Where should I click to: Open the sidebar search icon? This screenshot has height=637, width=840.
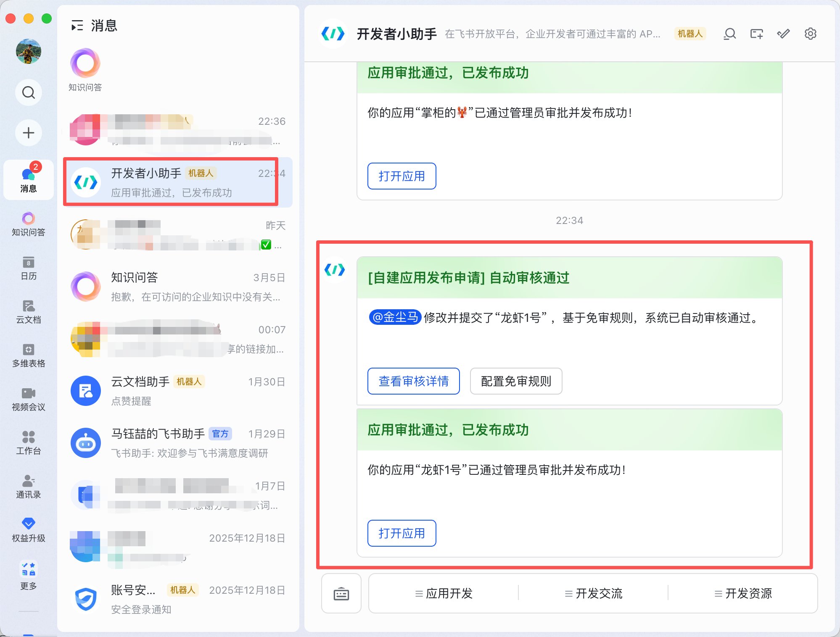pyautogui.click(x=29, y=92)
